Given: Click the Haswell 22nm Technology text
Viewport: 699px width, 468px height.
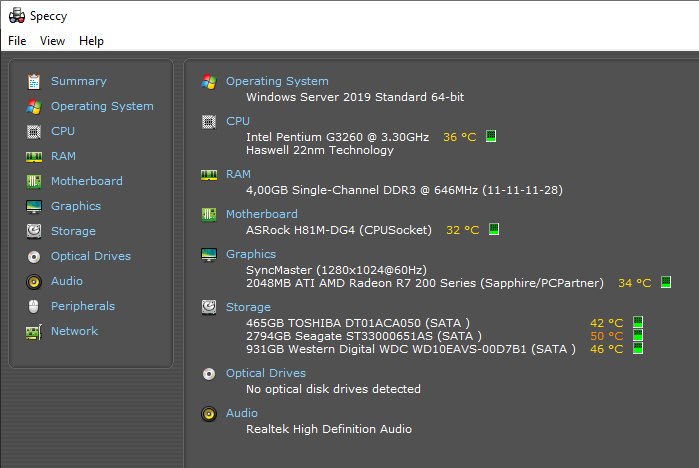Looking at the screenshot, I should pos(320,150).
